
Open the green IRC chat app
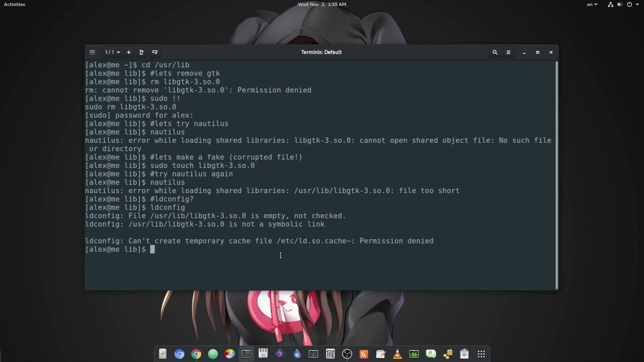[x=431, y=354]
